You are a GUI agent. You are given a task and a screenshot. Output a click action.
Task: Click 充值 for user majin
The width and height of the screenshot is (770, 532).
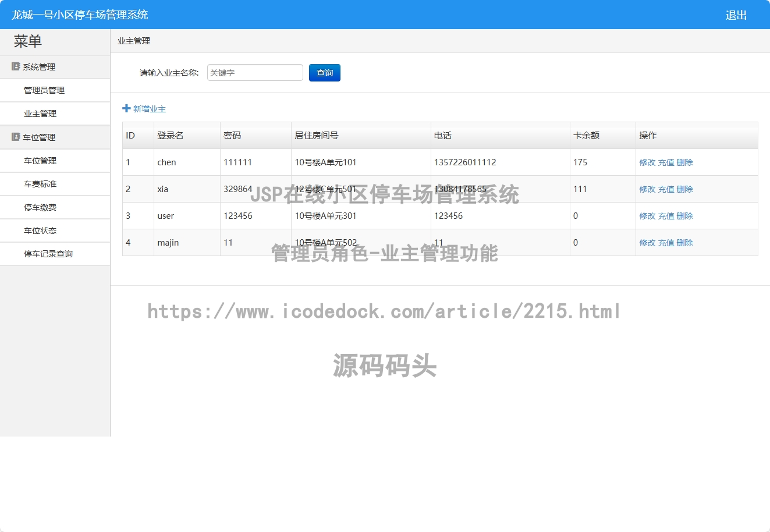(x=666, y=243)
